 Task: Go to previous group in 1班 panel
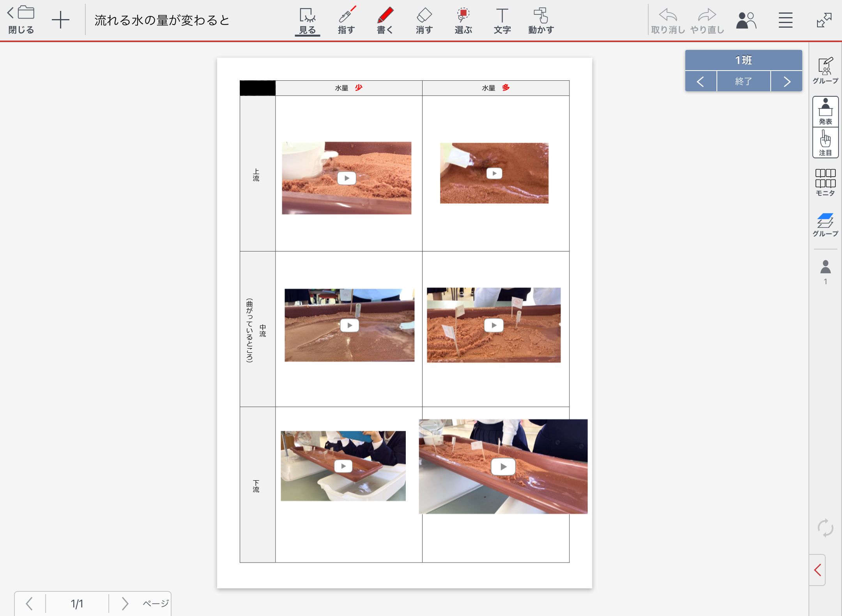pos(700,81)
